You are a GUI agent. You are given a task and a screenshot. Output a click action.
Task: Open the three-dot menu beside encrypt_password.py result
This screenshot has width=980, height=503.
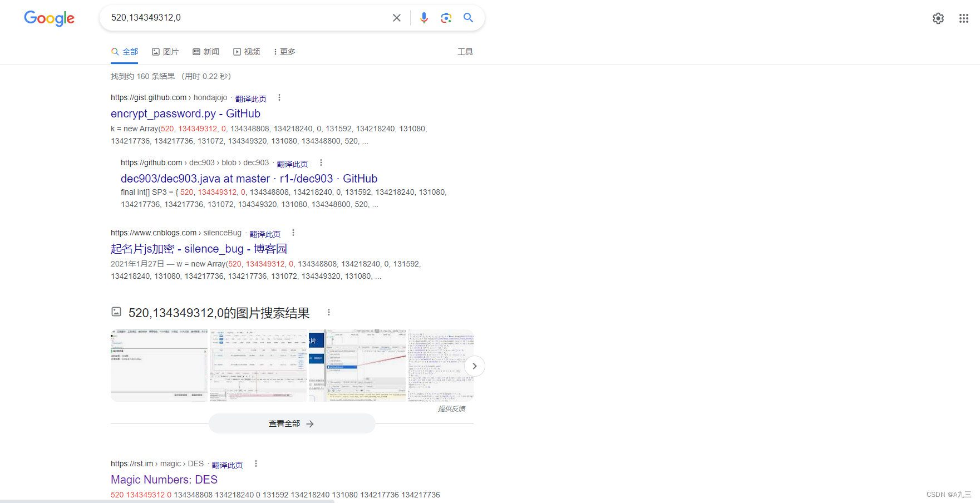(x=279, y=97)
